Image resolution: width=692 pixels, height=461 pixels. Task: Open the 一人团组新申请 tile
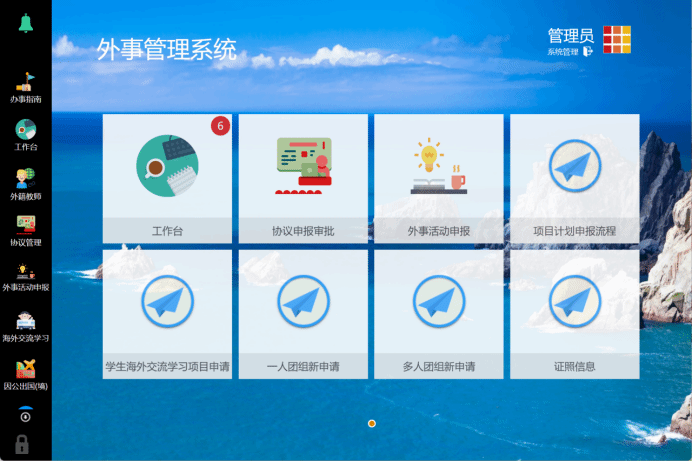(x=303, y=314)
